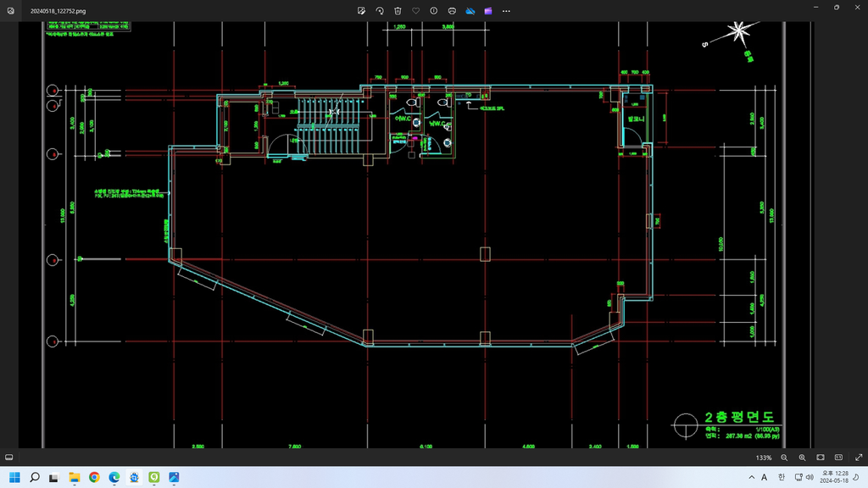Expand hidden system tray icons
868x488 pixels.
(x=750, y=477)
